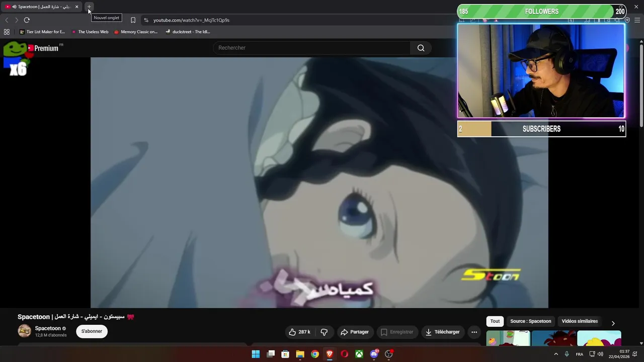Open Google Chrome from the taskbar
This screenshot has width=644, height=362.
(x=315, y=354)
